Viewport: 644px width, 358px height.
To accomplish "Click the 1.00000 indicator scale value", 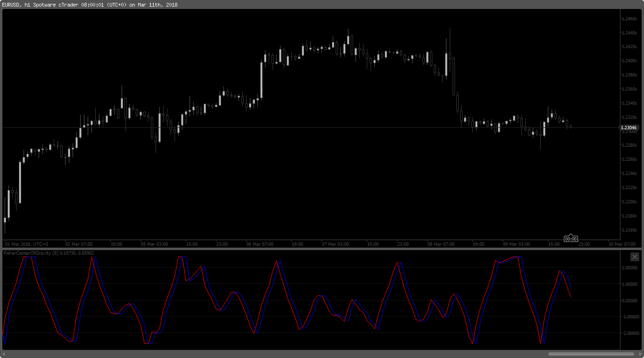I will tap(630, 284).
